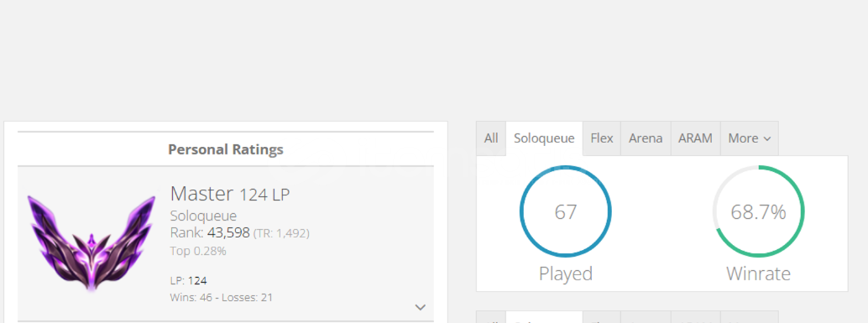
Task: Click the Winrate label under the gauge
Action: point(758,274)
